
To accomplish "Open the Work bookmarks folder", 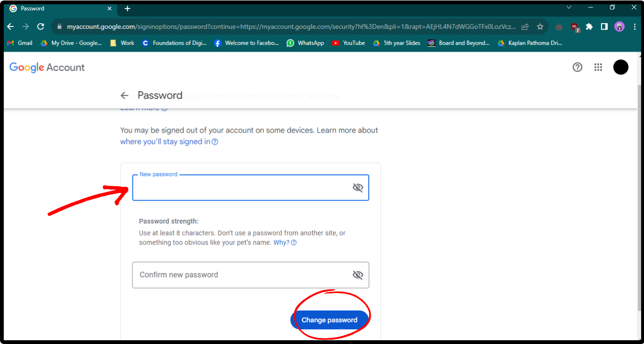I will (122, 43).
